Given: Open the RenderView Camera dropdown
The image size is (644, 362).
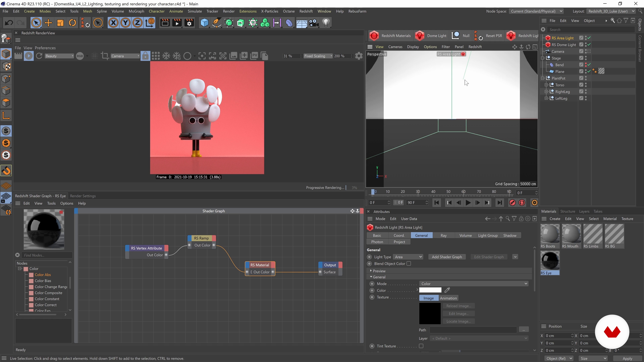Looking at the screenshot, I should (x=125, y=56).
